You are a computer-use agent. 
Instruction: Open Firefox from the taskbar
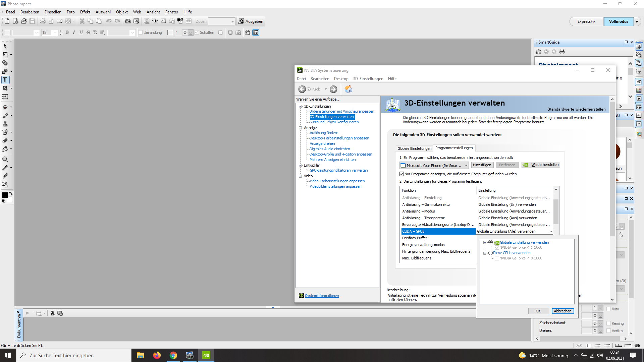tap(157, 355)
